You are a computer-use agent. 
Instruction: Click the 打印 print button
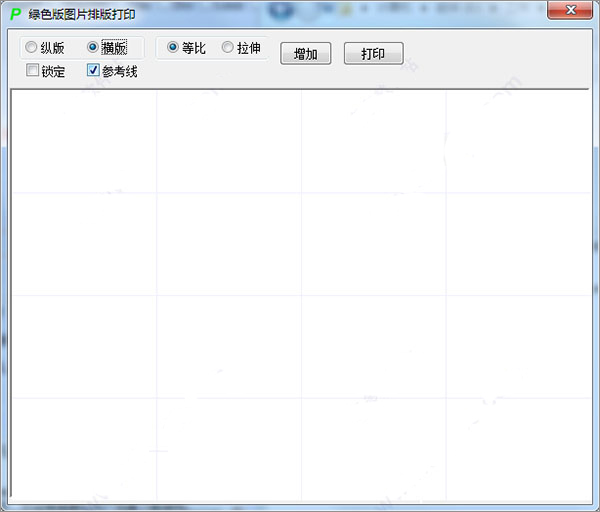point(373,54)
